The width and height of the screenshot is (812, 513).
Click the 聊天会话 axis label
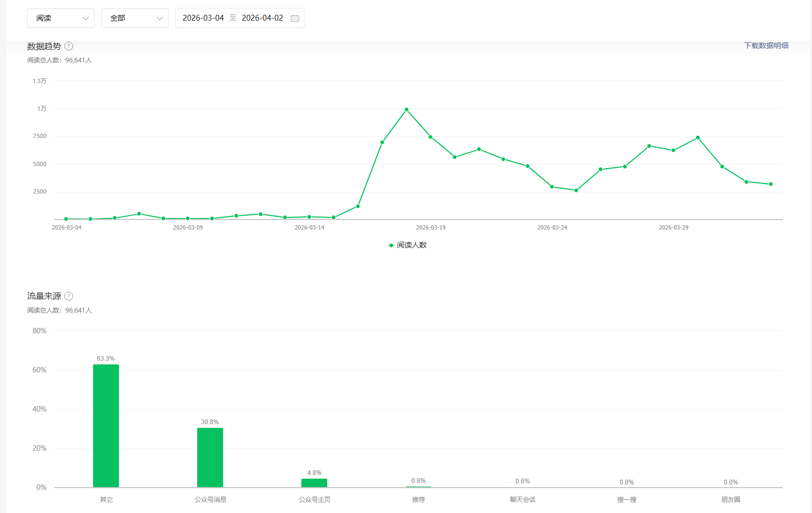[x=522, y=499]
